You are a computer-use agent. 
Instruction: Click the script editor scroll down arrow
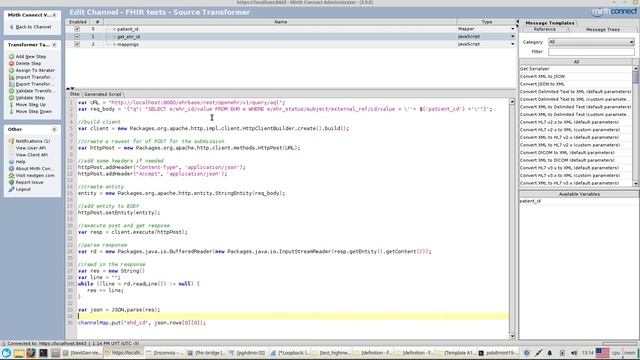click(512, 336)
